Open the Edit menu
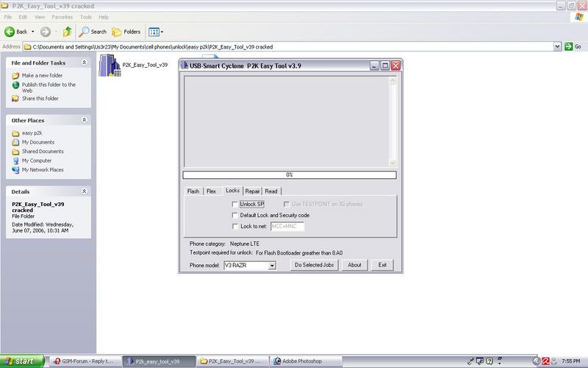 [23, 17]
